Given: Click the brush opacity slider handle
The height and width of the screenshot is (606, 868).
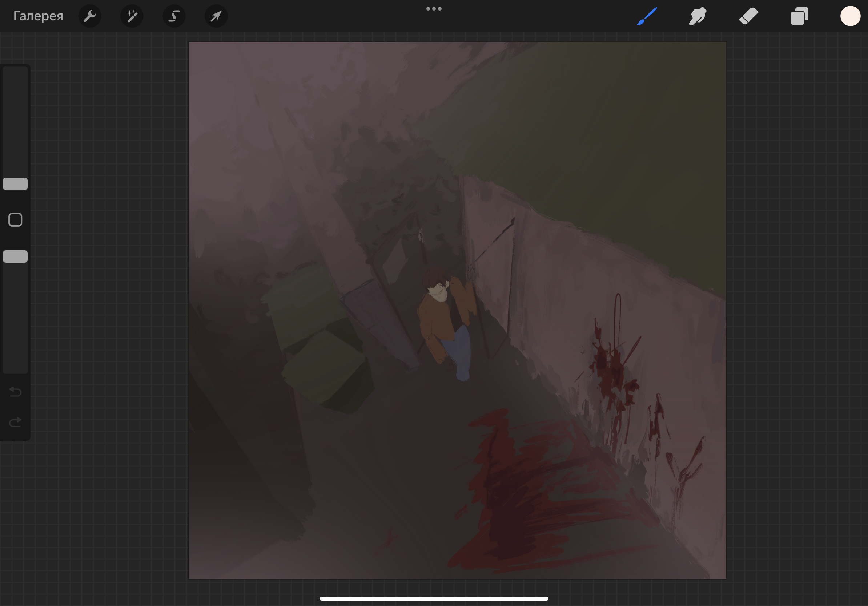Looking at the screenshot, I should pyautogui.click(x=15, y=256).
